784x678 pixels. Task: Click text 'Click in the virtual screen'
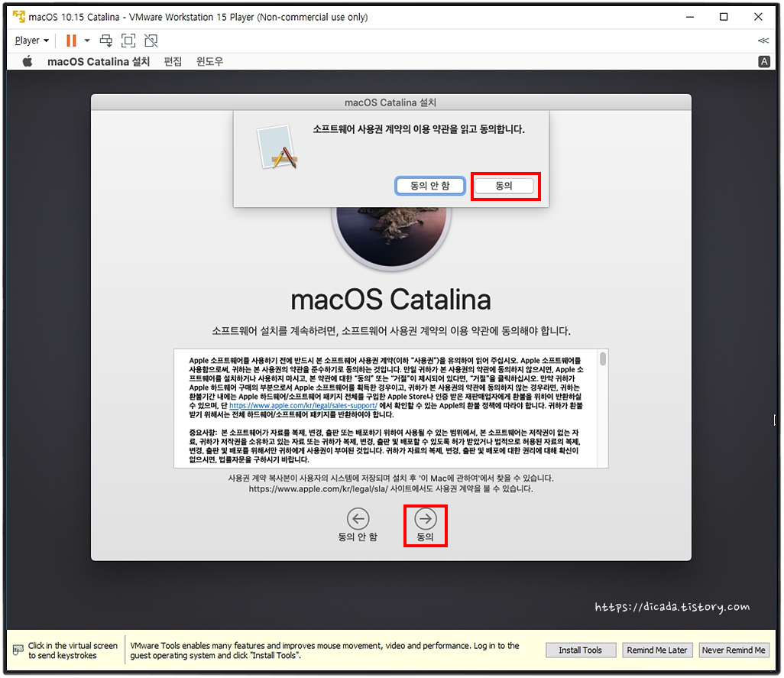pos(73,645)
